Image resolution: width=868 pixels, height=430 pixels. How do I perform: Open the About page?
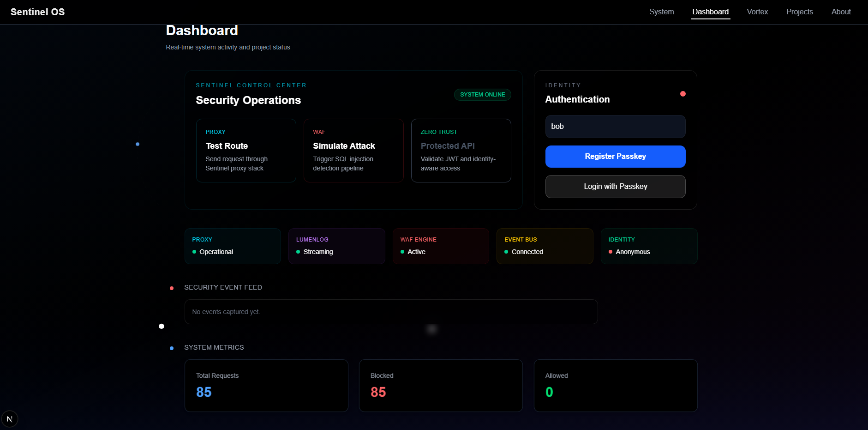tap(841, 12)
